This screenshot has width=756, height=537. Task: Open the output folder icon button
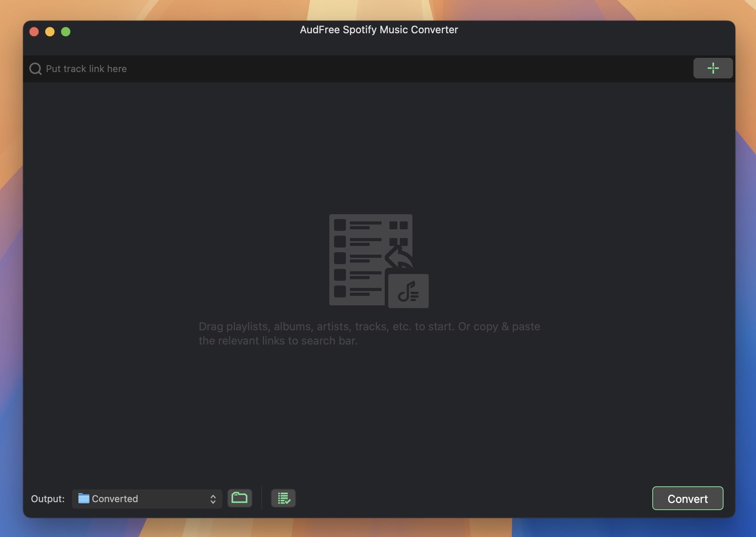(x=239, y=498)
